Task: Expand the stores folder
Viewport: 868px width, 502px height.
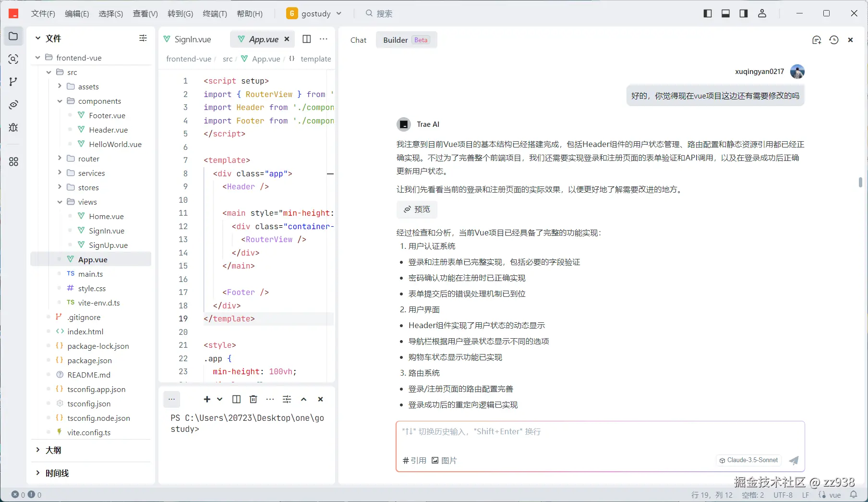Action: tap(60, 187)
